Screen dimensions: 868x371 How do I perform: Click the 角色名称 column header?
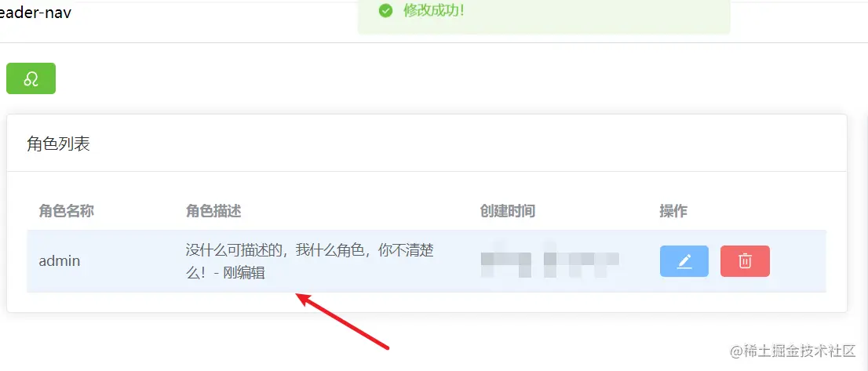point(67,211)
